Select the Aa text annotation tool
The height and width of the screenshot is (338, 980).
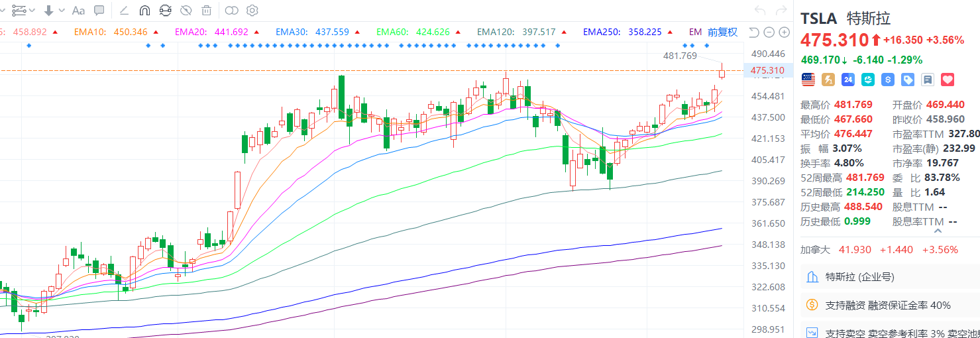point(78,10)
